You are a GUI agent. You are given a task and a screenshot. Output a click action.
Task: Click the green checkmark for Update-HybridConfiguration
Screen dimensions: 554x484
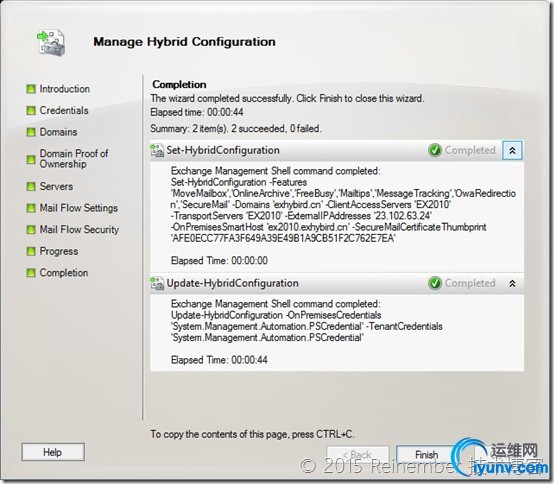(435, 283)
